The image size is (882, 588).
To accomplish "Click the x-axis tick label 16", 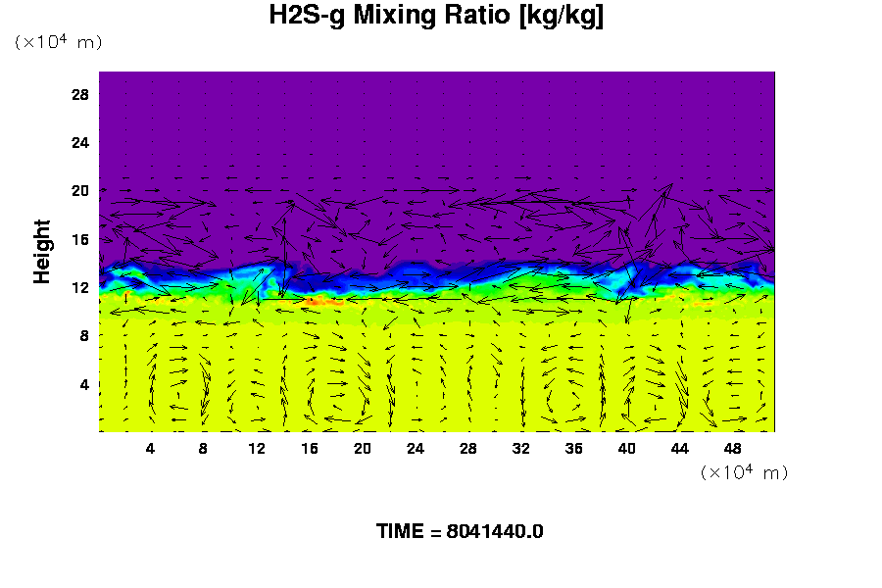I will [310, 449].
